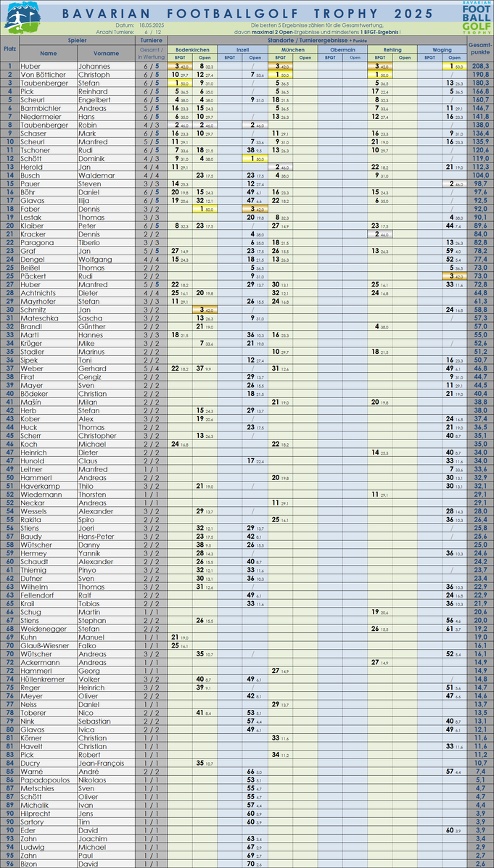Select total points '166,8' of Reinhard Pick
This screenshot has height=868, width=494.
tap(480, 91)
